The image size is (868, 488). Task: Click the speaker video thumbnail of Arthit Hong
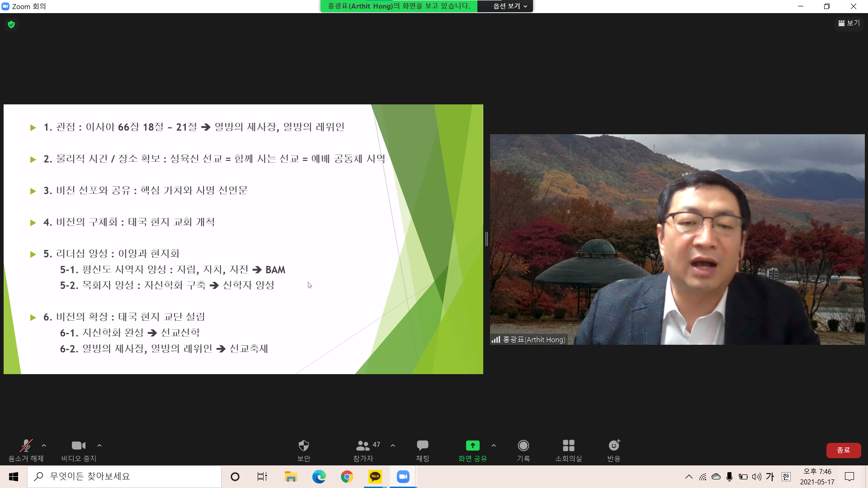click(x=677, y=239)
